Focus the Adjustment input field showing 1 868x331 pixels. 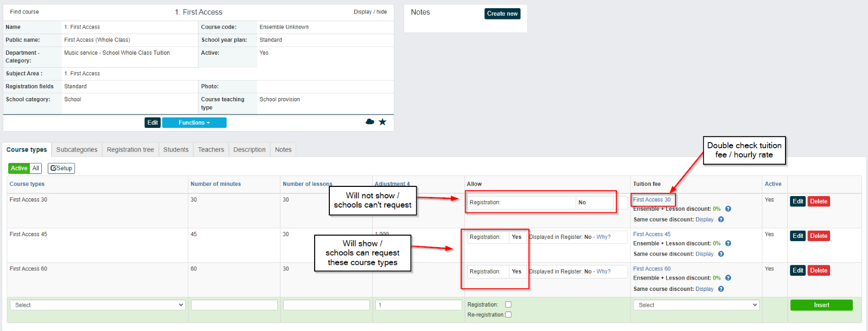tap(419, 305)
